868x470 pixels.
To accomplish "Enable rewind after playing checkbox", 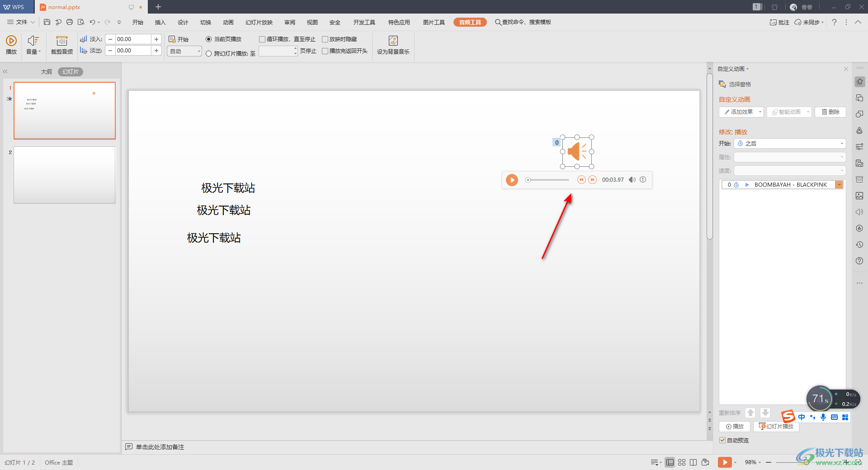I will click(x=325, y=51).
